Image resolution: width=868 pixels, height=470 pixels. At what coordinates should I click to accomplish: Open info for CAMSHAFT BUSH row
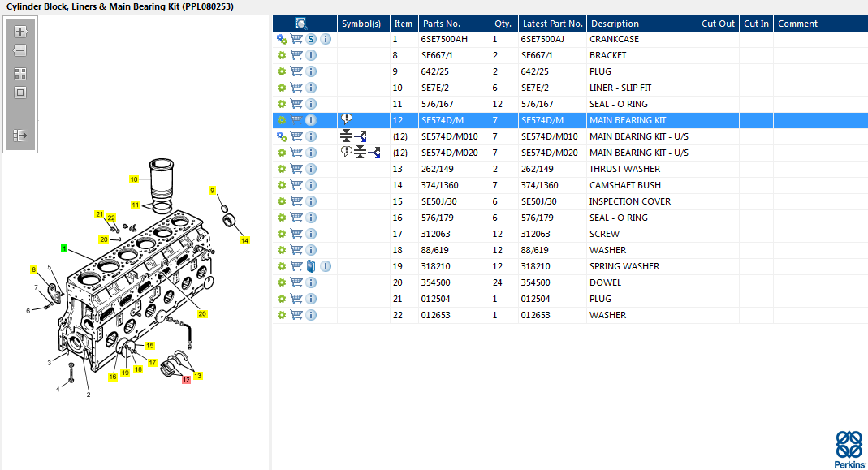click(x=311, y=185)
